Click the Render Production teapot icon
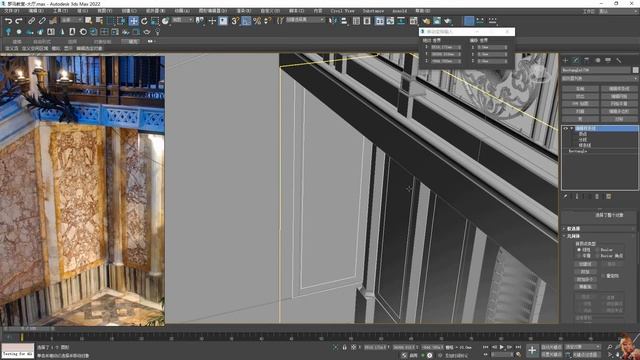This screenshot has width=640, height=360. 448,20
